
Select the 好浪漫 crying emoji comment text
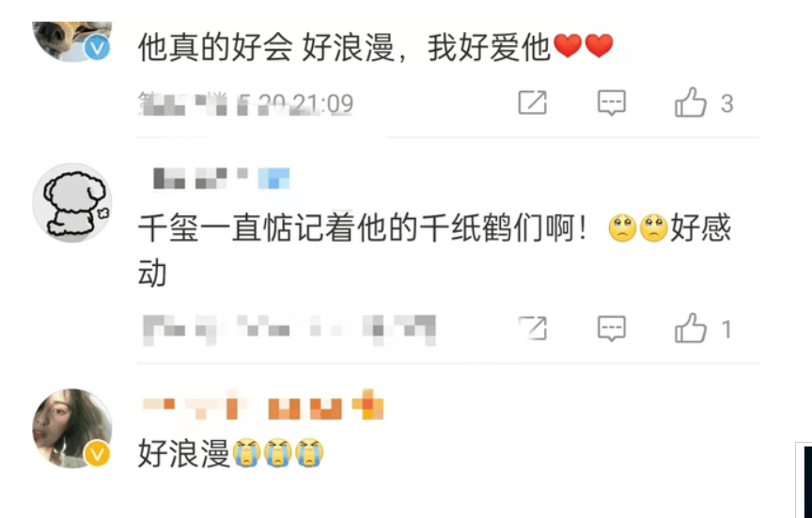pos(231,453)
